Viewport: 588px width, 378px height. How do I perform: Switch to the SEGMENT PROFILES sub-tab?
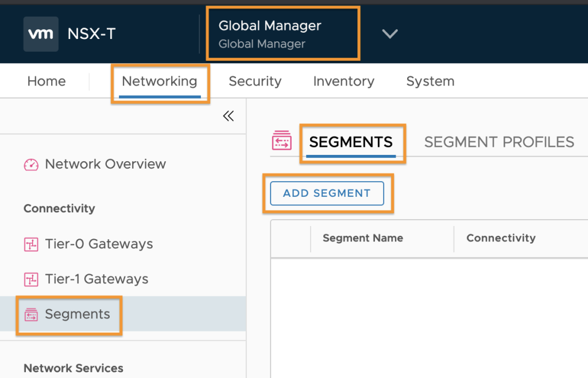point(499,142)
